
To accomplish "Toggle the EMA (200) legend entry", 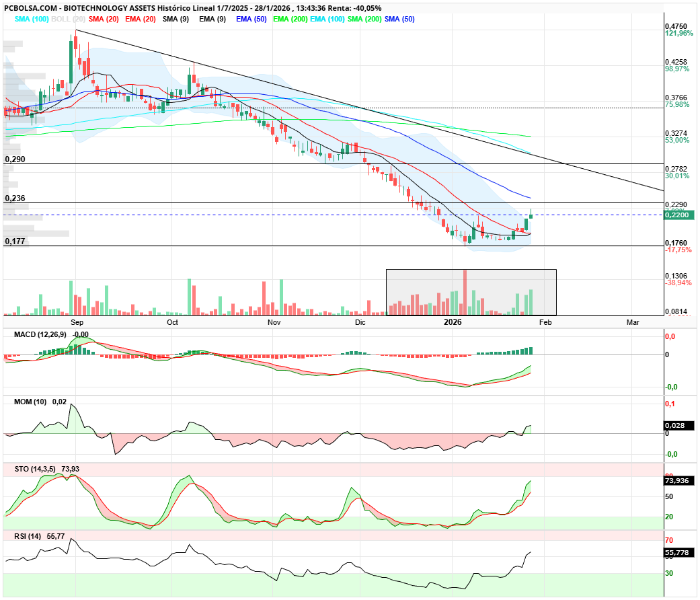I will [x=290, y=20].
